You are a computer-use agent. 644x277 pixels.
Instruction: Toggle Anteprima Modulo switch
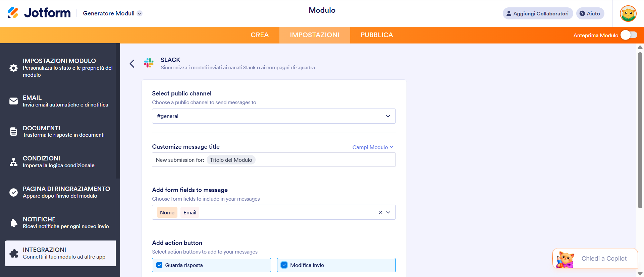pyautogui.click(x=629, y=35)
